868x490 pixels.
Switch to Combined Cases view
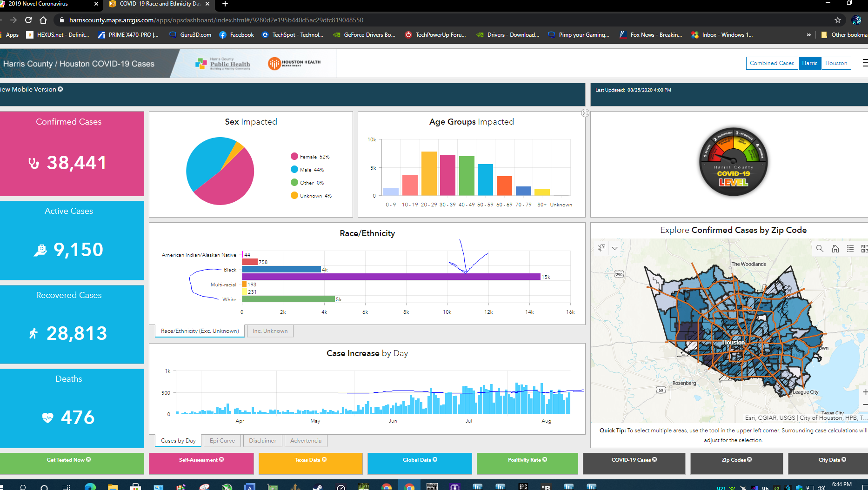pos(772,63)
